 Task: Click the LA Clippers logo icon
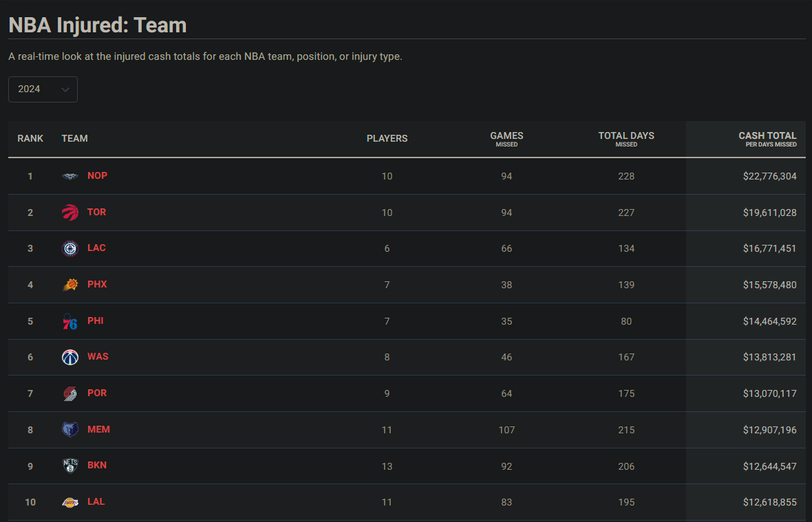pos(70,248)
